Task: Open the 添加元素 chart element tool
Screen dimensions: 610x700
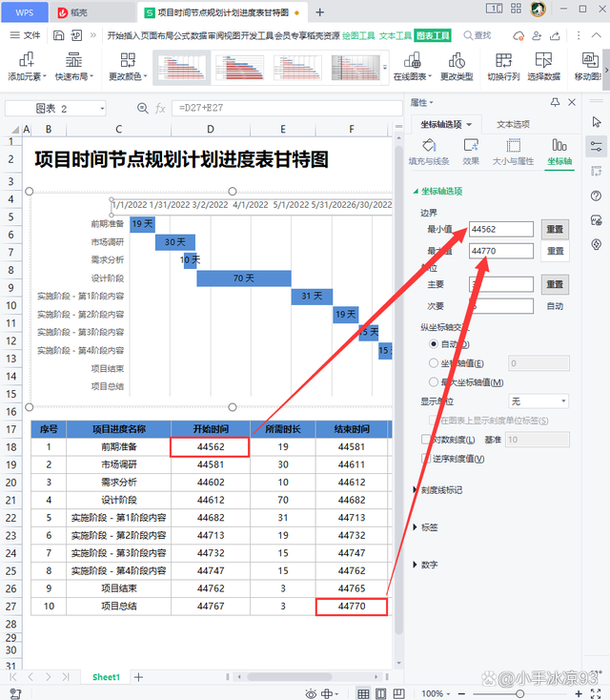Action: [27, 67]
